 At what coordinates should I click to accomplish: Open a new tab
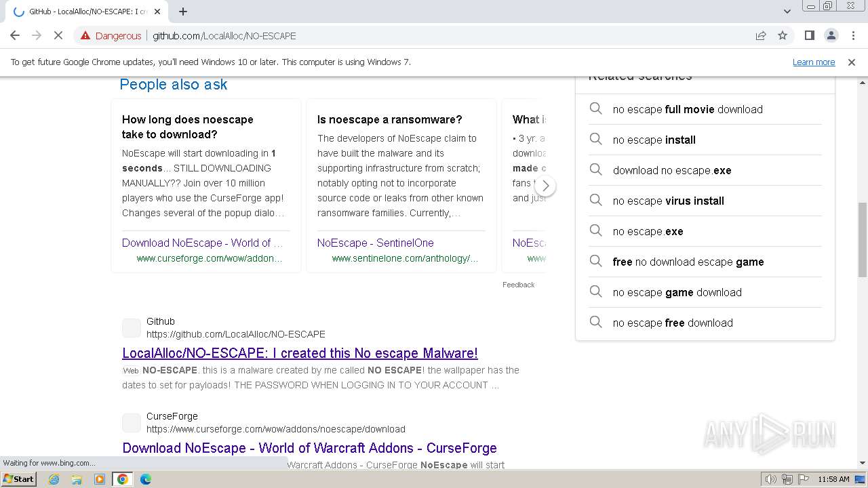click(183, 12)
